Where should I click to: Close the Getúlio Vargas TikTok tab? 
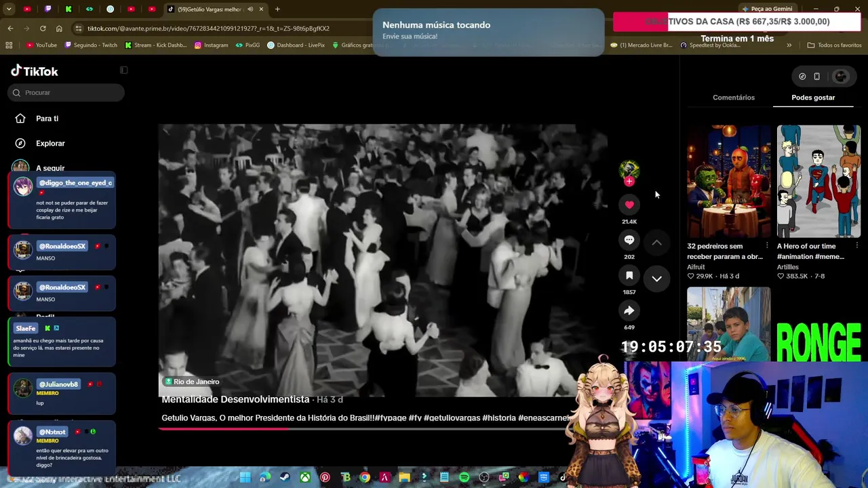click(261, 9)
